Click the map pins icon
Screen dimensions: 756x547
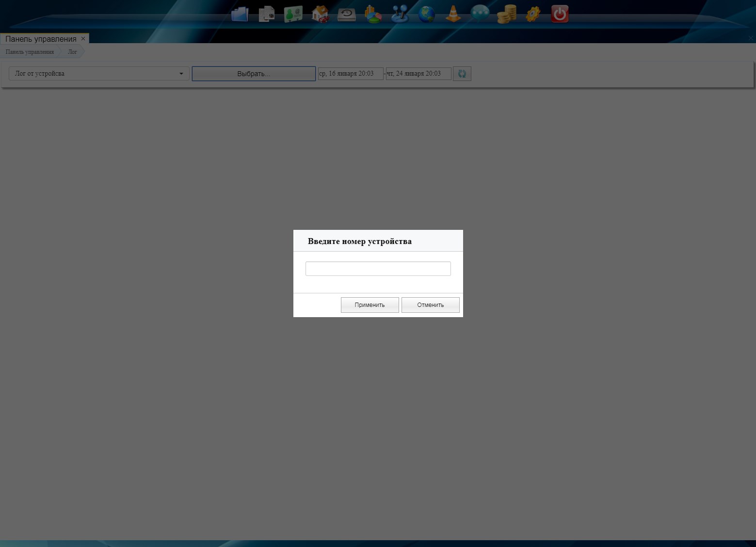click(x=400, y=14)
